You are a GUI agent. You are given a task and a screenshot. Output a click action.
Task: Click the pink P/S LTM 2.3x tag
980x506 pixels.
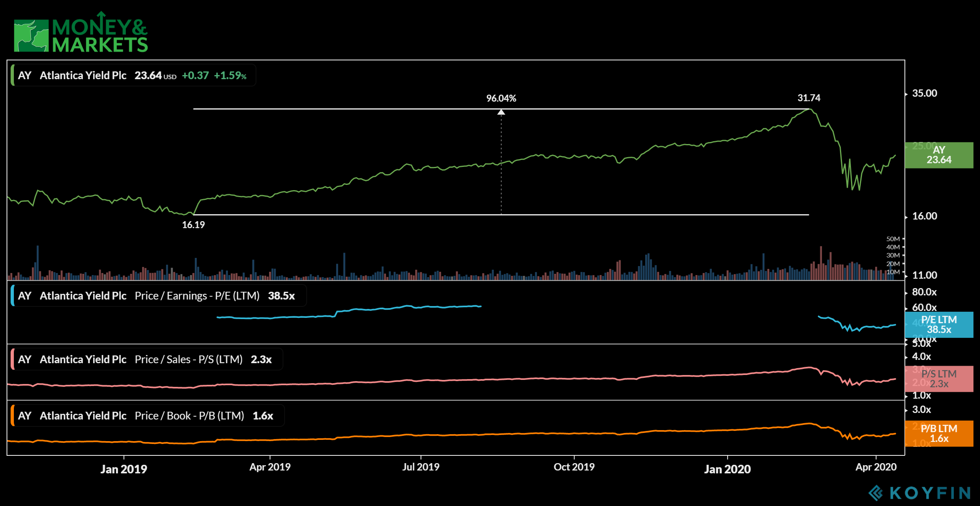pyautogui.click(x=939, y=379)
